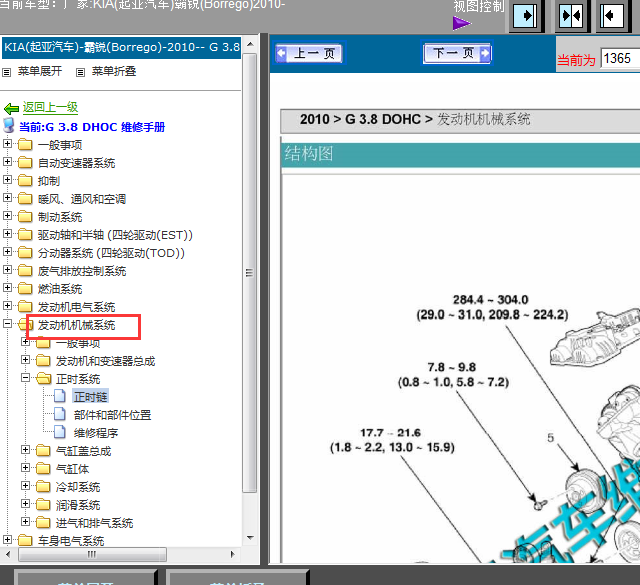Click the folder icon of 一般事项 top-level
The height and width of the screenshot is (585, 640).
coord(25,144)
